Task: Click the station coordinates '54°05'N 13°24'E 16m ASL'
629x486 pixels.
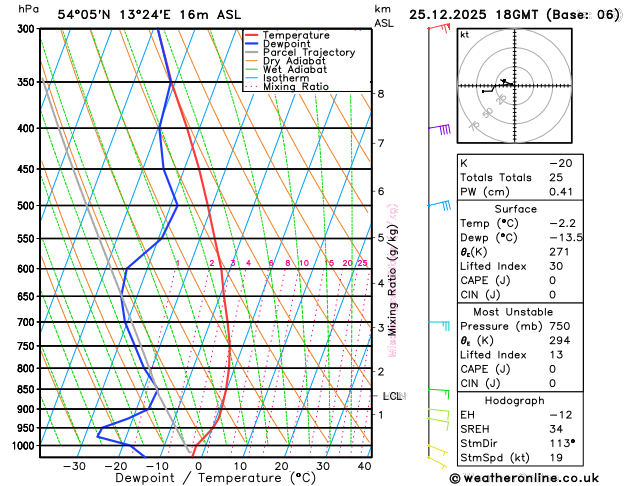Action: pos(149,15)
